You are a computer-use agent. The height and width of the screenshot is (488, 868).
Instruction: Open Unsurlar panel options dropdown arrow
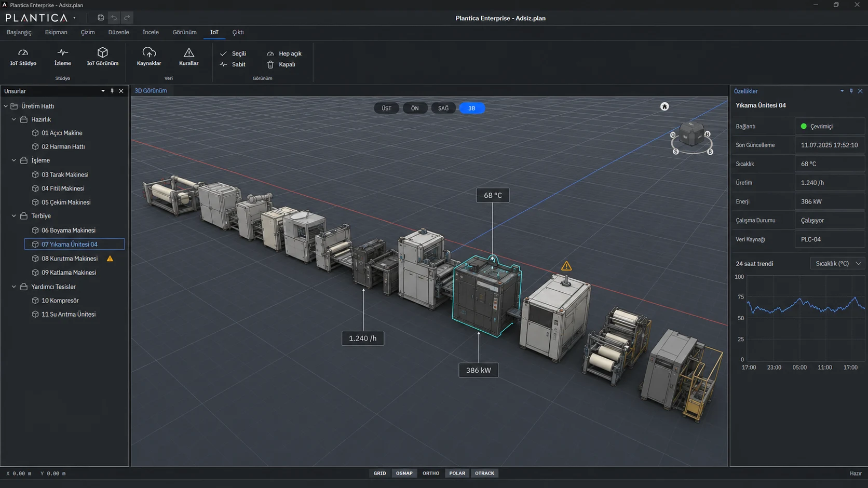pos(103,91)
